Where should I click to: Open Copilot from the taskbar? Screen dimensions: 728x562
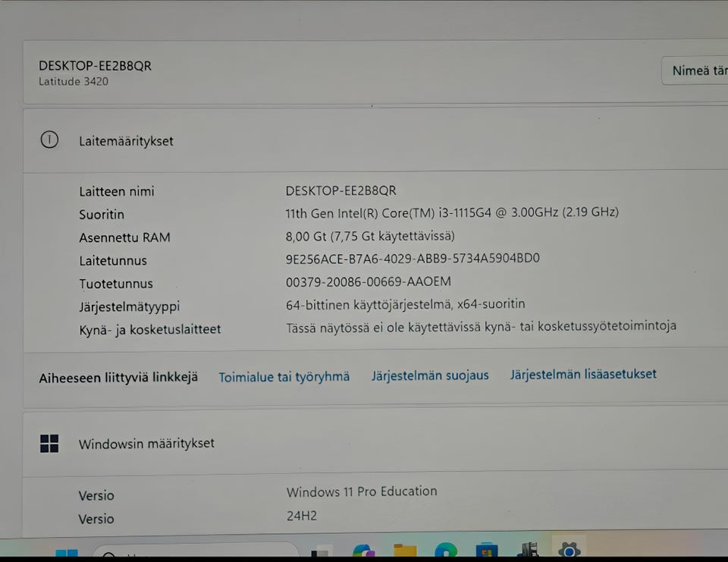(363, 550)
